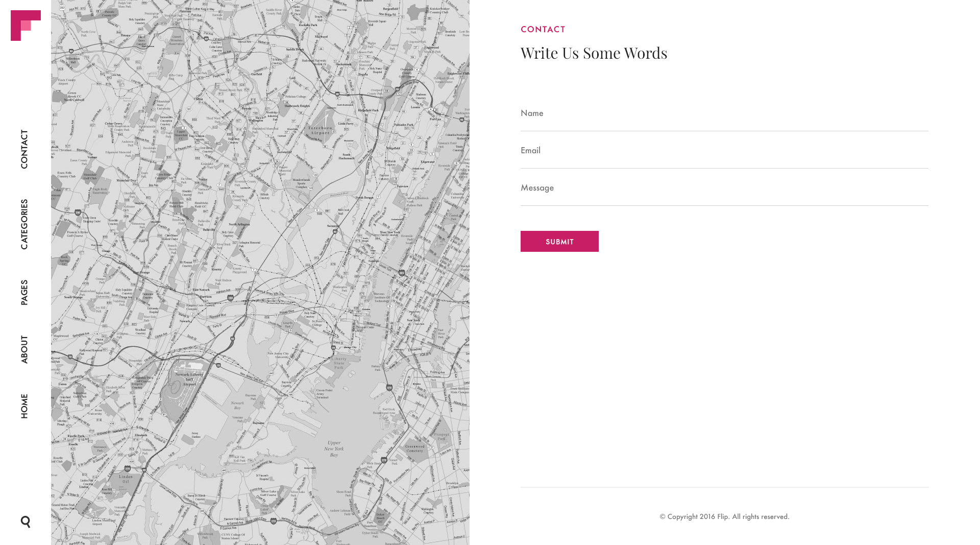The height and width of the screenshot is (545, 980).
Task: Click Upper New York Bay on map
Action: click(x=334, y=448)
